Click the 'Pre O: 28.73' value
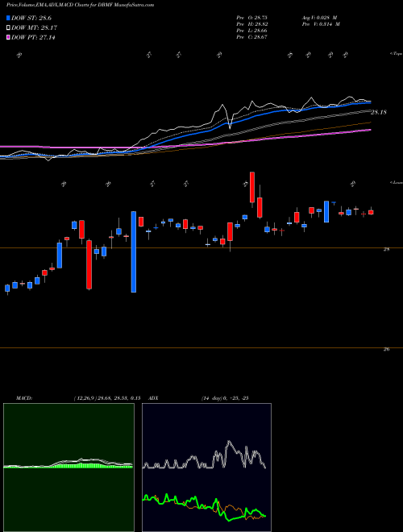 pos(252,18)
